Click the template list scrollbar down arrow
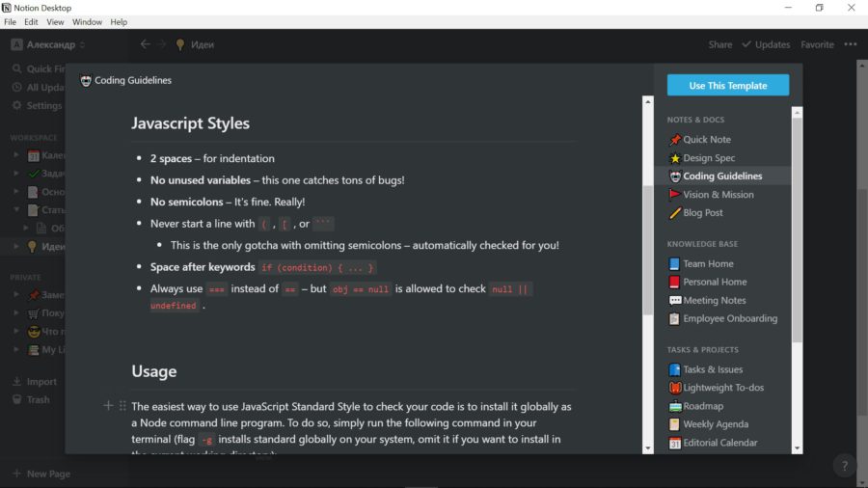Screen dimensions: 868x488 tap(797, 448)
